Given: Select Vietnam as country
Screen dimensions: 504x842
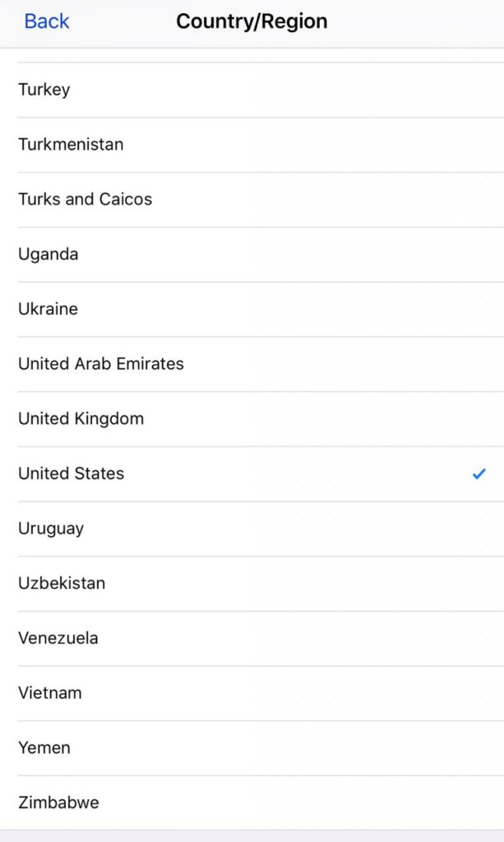Looking at the screenshot, I should click(x=252, y=693).
